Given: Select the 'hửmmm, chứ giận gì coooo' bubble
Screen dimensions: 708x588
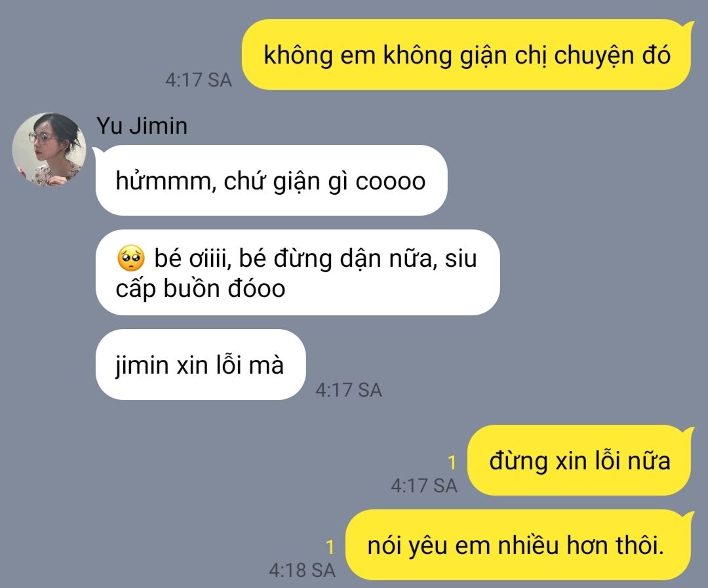Looking at the screenshot, I should pos(271,180).
